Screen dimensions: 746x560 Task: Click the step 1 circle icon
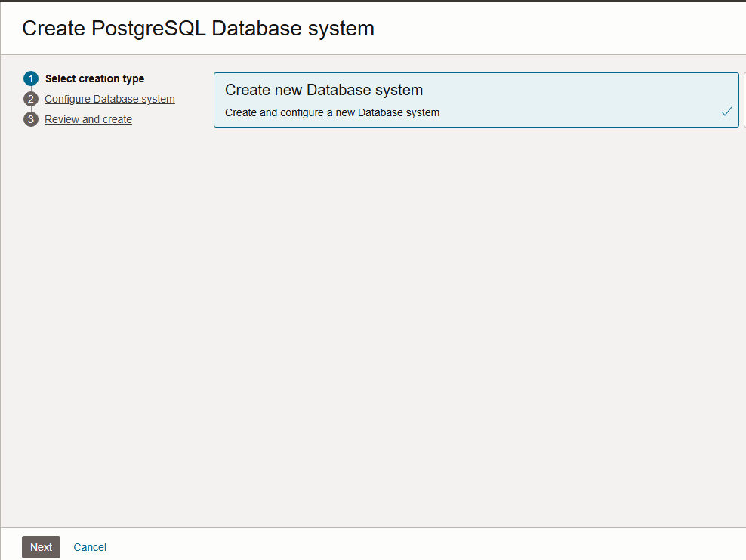pyautogui.click(x=31, y=78)
